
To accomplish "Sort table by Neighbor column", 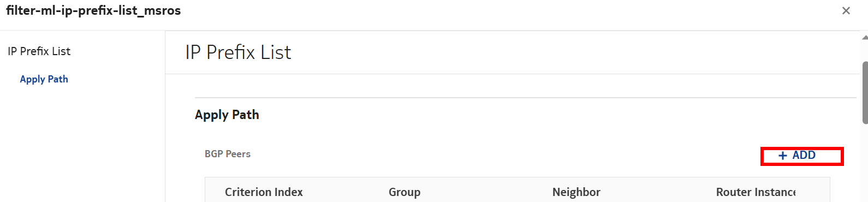I will click(x=576, y=192).
